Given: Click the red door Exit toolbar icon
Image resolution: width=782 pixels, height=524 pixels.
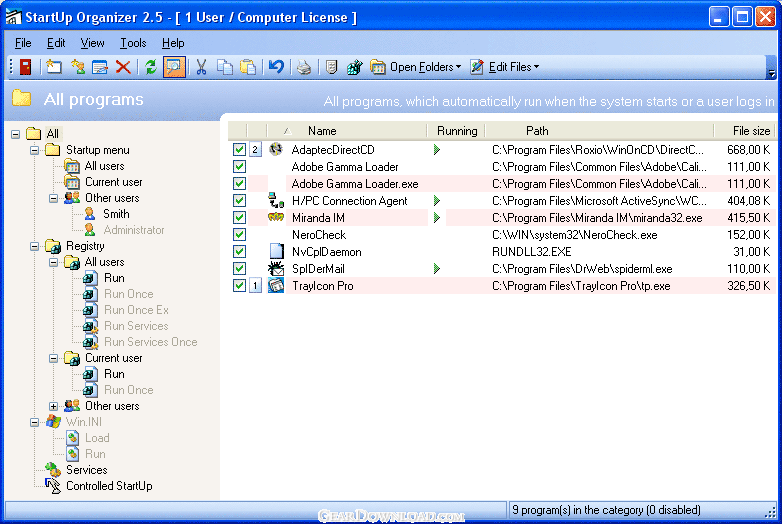Looking at the screenshot, I should point(25,67).
